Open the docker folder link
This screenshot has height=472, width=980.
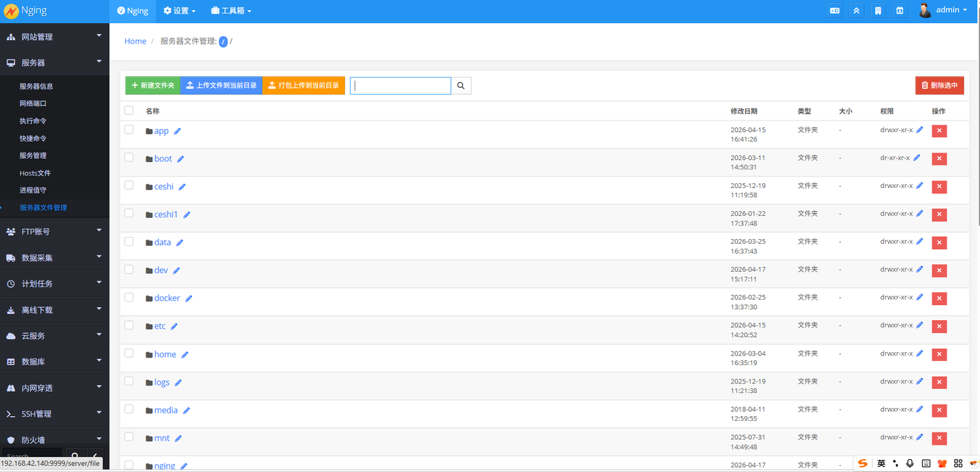167,298
